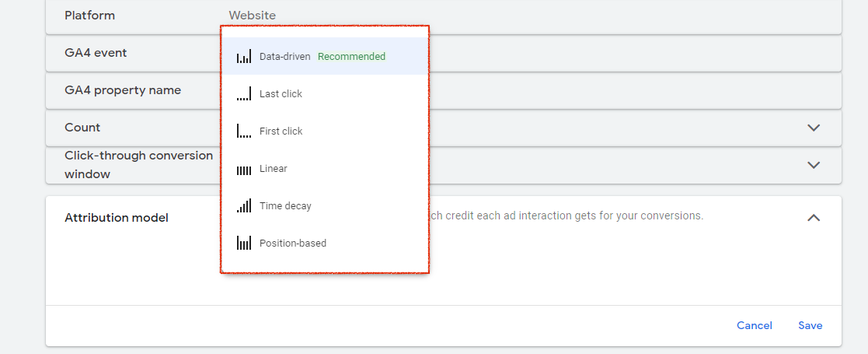Screen dimensions: 868x354
Task: Choose Position-based attribution model
Action: coord(325,244)
